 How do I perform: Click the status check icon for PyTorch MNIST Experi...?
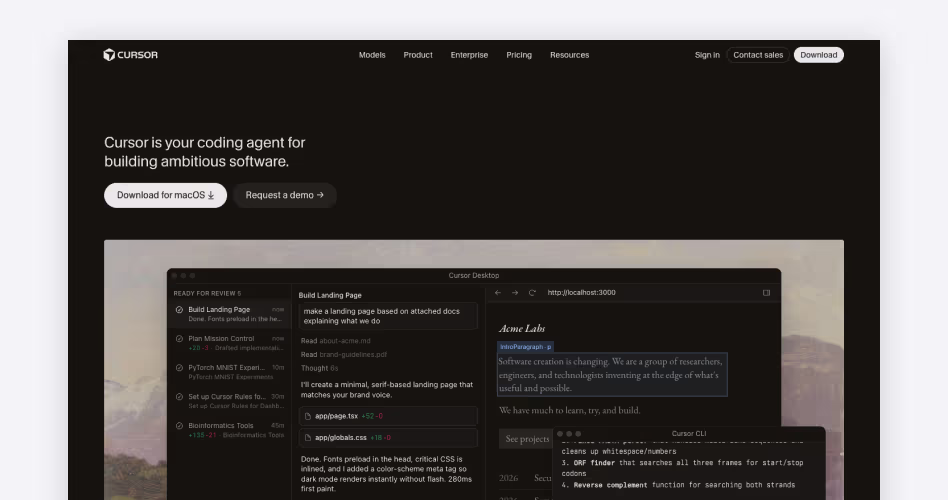click(179, 368)
